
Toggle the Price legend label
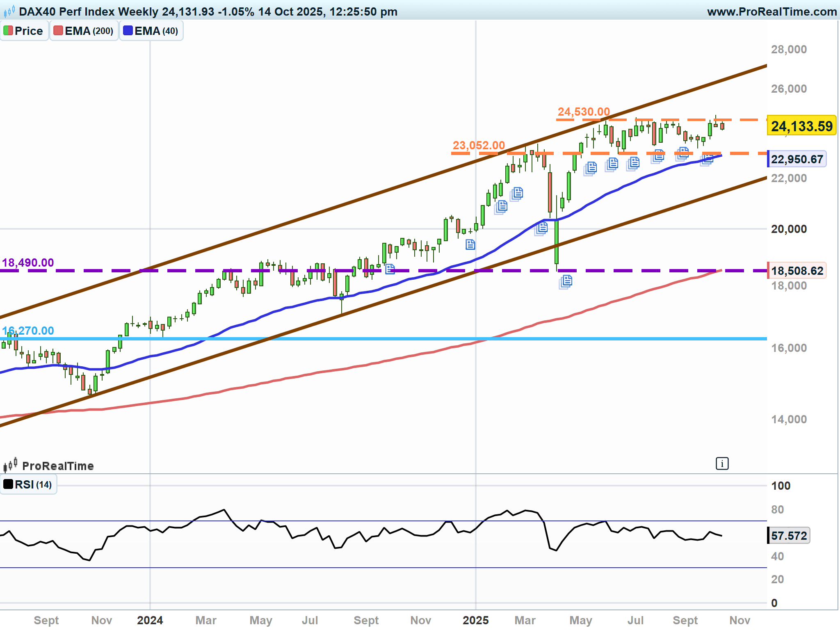(24, 31)
